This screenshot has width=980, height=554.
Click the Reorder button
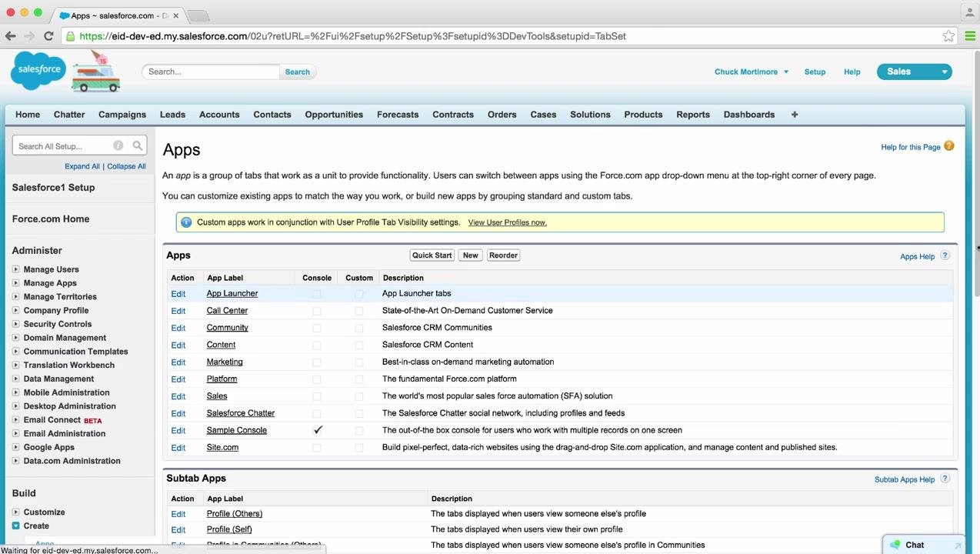coord(504,255)
